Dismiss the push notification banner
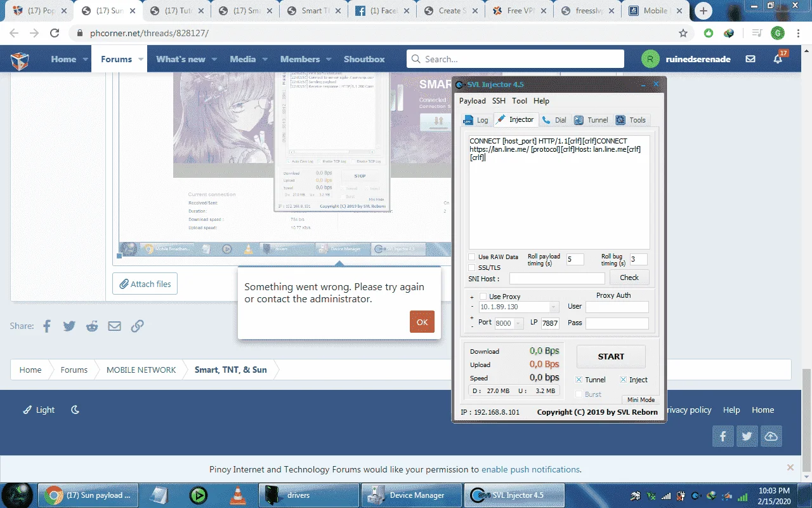812x508 pixels. point(790,467)
